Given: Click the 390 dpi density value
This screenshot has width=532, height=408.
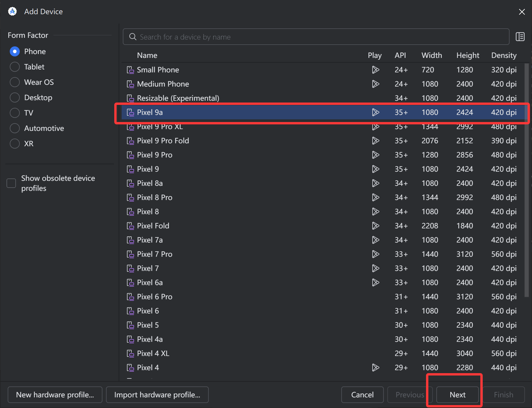Looking at the screenshot, I should pos(504,141).
